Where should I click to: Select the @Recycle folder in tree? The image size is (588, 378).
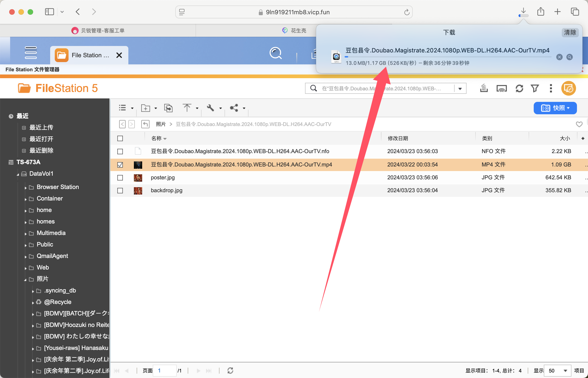(x=58, y=302)
